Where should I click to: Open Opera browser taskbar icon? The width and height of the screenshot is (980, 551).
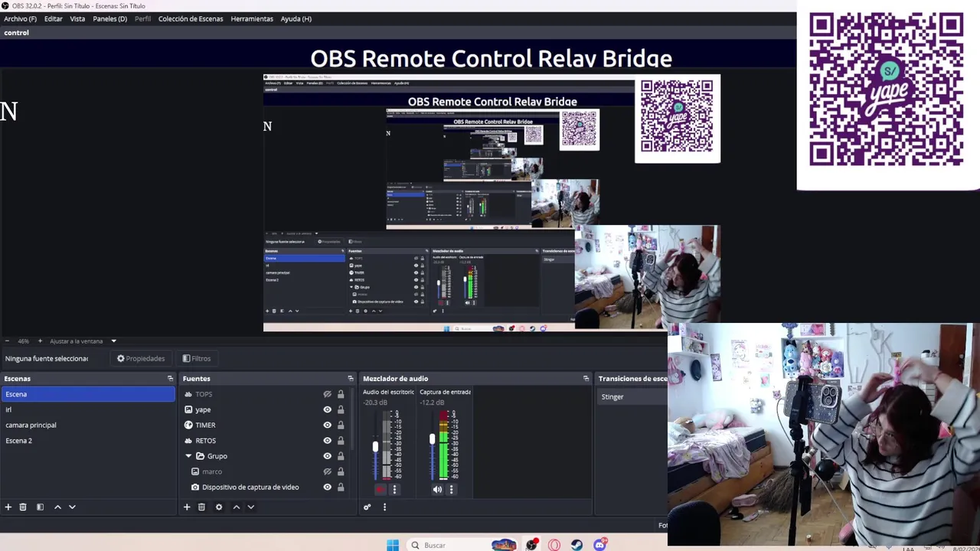click(x=554, y=545)
